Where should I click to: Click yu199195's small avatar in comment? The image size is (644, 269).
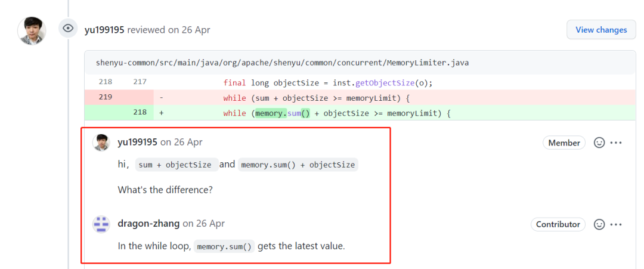(x=101, y=142)
